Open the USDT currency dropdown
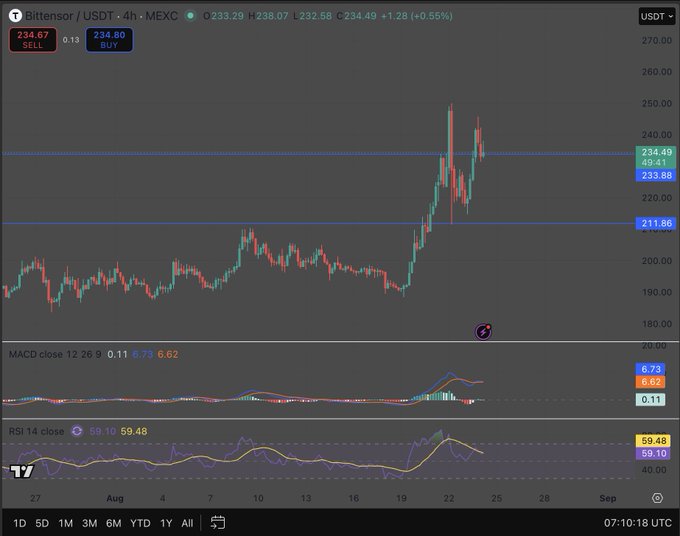The image size is (680, 536). [x=657, y=16]
